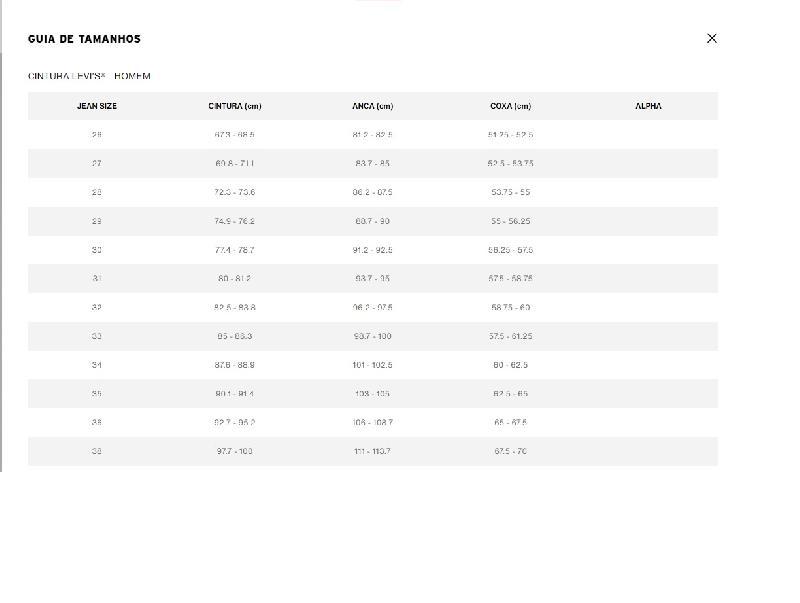Image resolution: width=800 pixels, height=603 pixels.
Task: Select jean size 34 cell
Action: point(97,365)
